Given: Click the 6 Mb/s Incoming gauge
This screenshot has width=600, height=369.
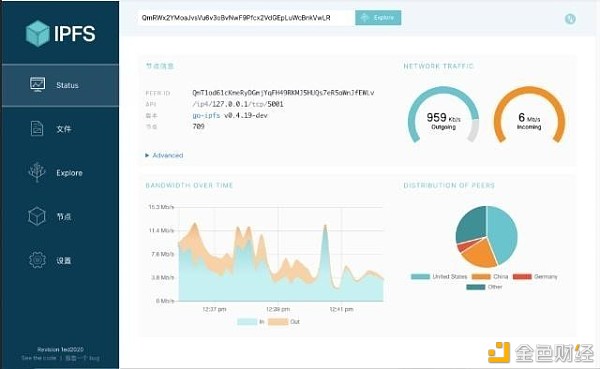Looking at the screenshot, I should (529, 116).
